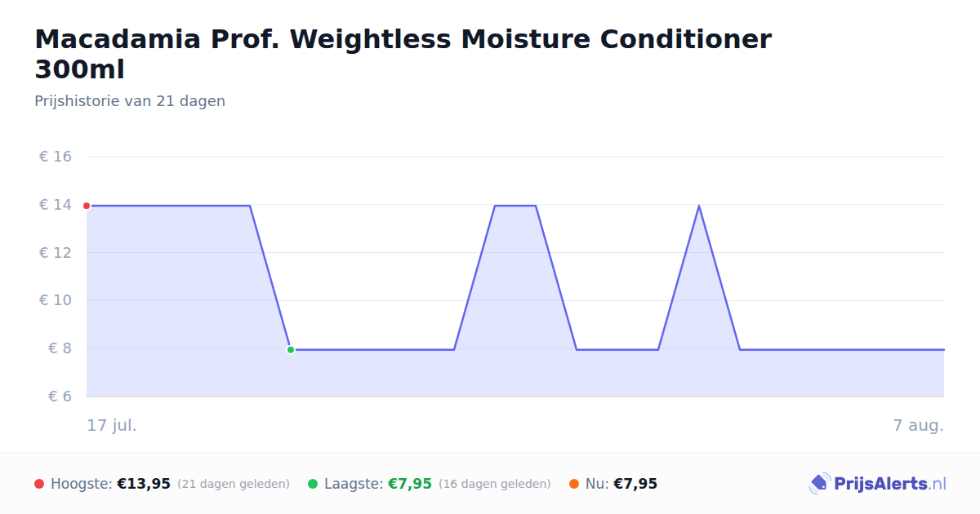Click the 17 jul. start date label
The height and width of the screenshot is (514, 980).
pos(112,425)
